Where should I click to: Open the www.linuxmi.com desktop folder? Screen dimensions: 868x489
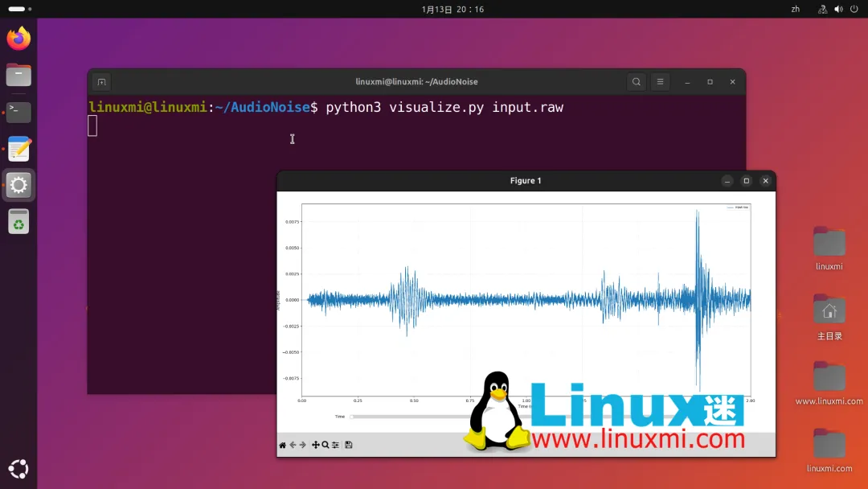(x=829, y=383)
